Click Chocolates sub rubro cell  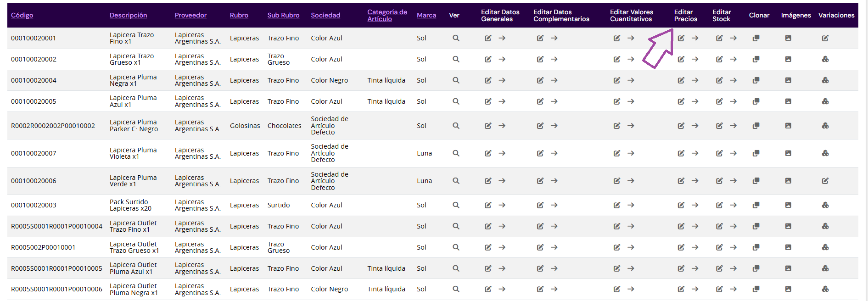pyautogui.click(x=285, y=126)
